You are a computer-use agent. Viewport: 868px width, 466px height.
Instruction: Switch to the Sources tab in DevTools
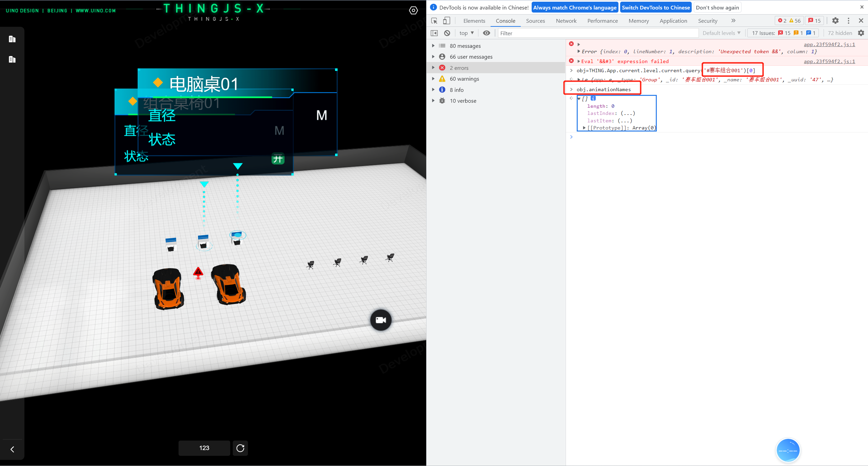tap(535, 21)
